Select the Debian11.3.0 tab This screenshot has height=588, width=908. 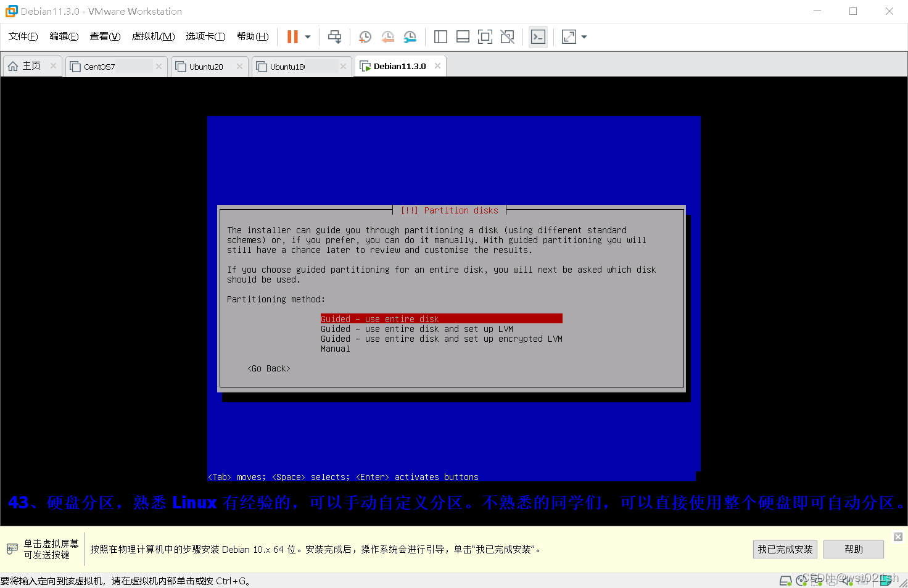400,66
